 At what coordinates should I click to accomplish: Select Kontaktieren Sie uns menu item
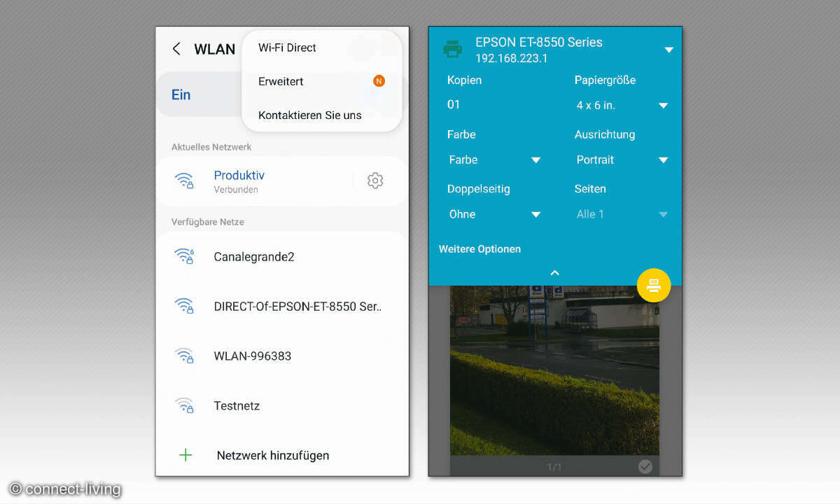pos(310,115)
